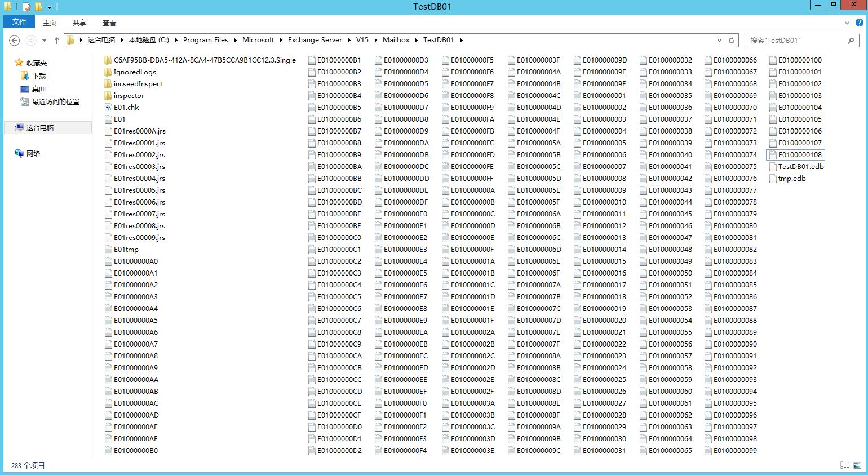Expand arrow after Program Files breadcrumb

pos(235,40)
